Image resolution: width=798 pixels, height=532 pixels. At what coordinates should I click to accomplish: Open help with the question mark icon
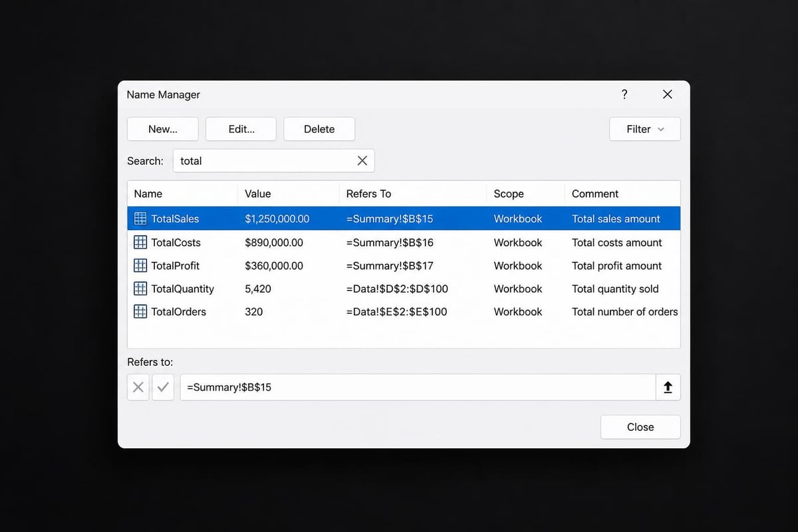(x=624, y=94)
